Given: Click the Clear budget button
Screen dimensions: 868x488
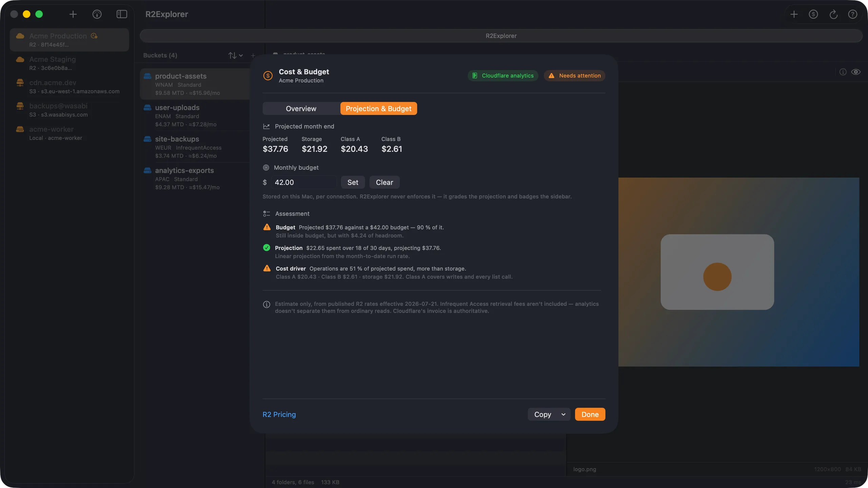Looking at the screenshot, I should tap(384, 182).
